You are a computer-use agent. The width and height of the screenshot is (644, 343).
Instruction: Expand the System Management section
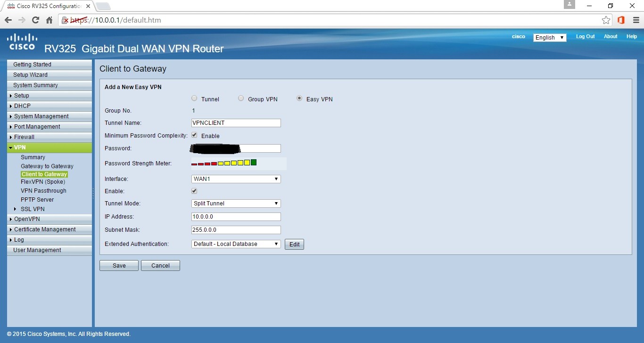coord(50,116)
